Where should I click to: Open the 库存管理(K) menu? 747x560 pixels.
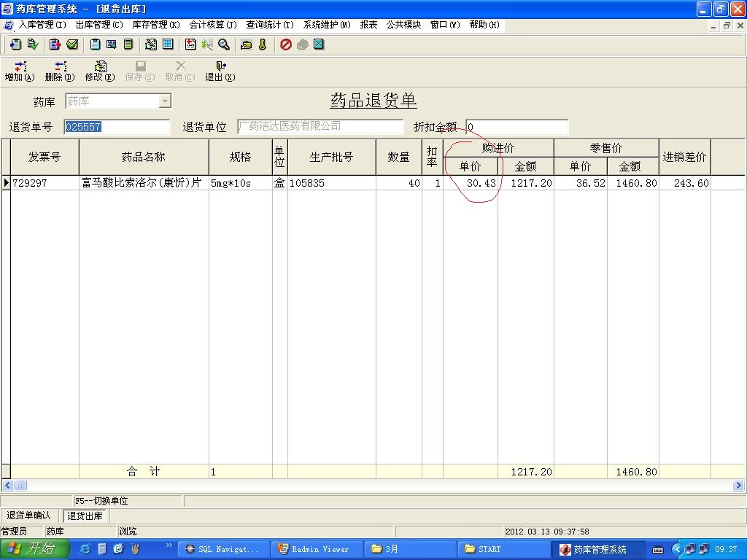156,25
